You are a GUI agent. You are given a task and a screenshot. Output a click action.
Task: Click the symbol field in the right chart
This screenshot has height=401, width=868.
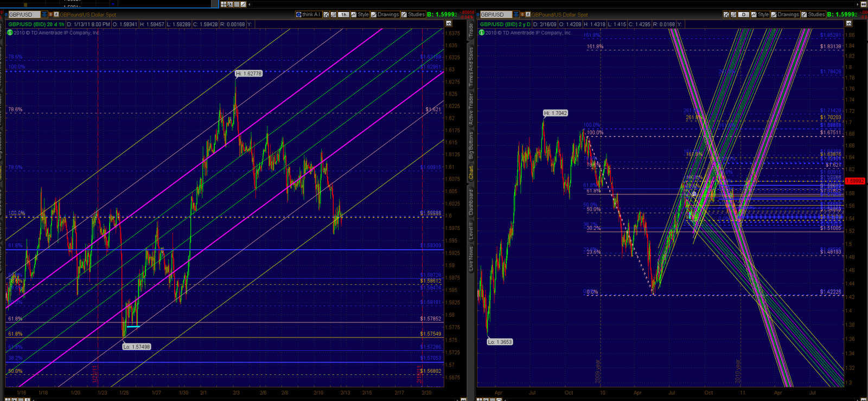click(x=496, y=15)
